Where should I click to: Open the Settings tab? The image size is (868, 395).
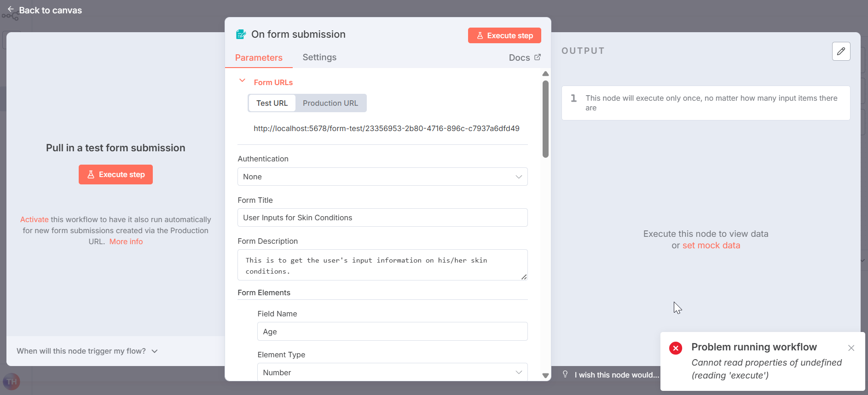pyautogui.click(x=319, y=57)
